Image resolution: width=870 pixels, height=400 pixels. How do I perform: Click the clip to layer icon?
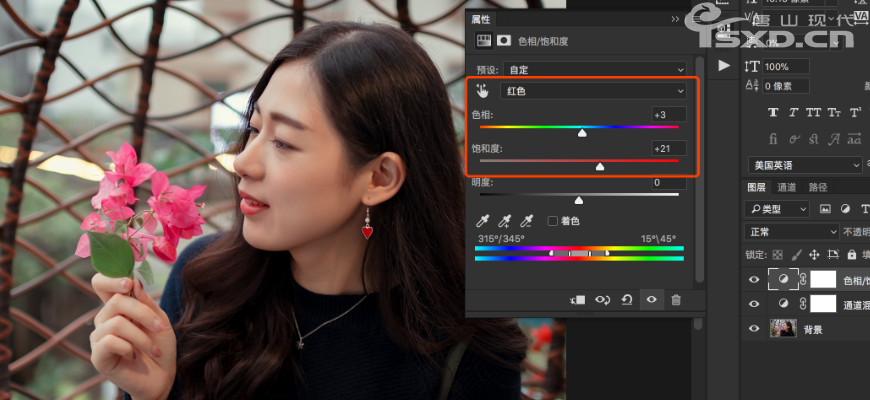[x=578, y=299]
